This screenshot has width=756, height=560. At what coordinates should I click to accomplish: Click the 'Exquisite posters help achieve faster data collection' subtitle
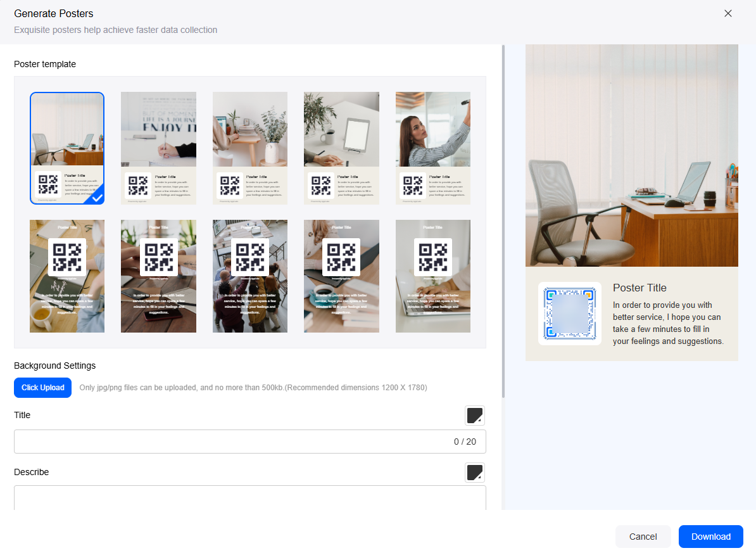point(116,30)
